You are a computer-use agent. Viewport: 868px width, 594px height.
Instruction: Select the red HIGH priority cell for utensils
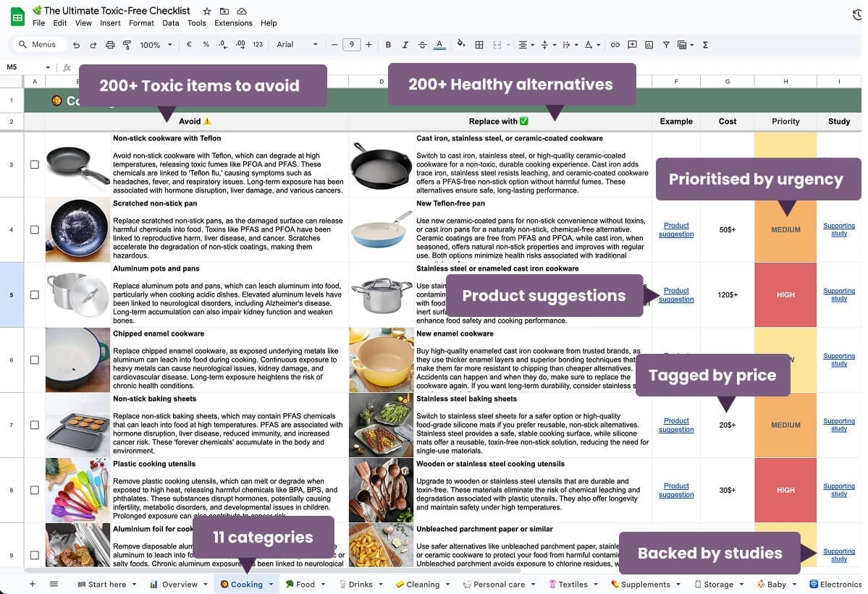point(785,490)
